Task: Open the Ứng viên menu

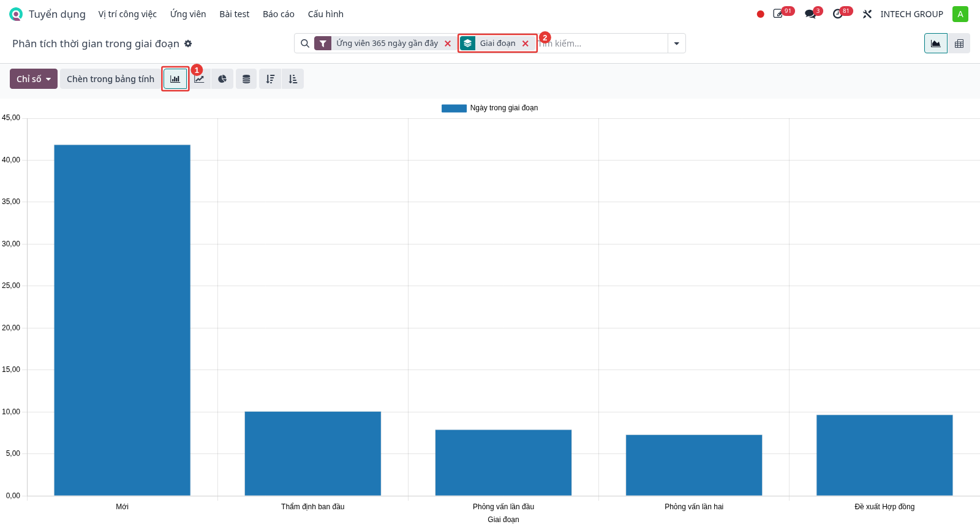Action: 188,14
